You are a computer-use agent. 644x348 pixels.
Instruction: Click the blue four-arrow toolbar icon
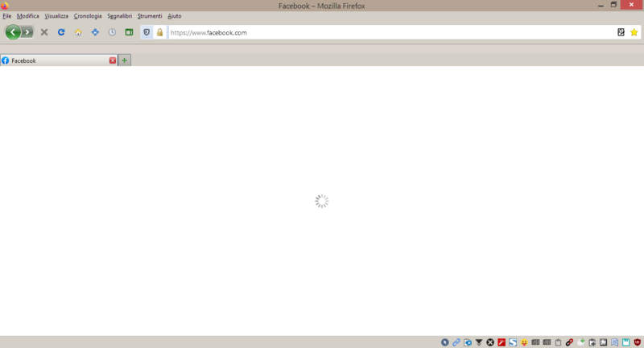coord(95,32)
